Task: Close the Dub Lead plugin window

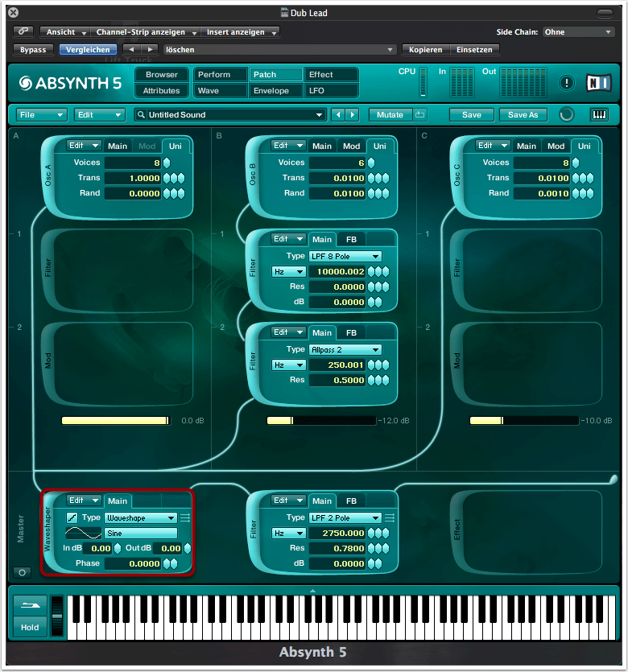Action: pos(14,12)
